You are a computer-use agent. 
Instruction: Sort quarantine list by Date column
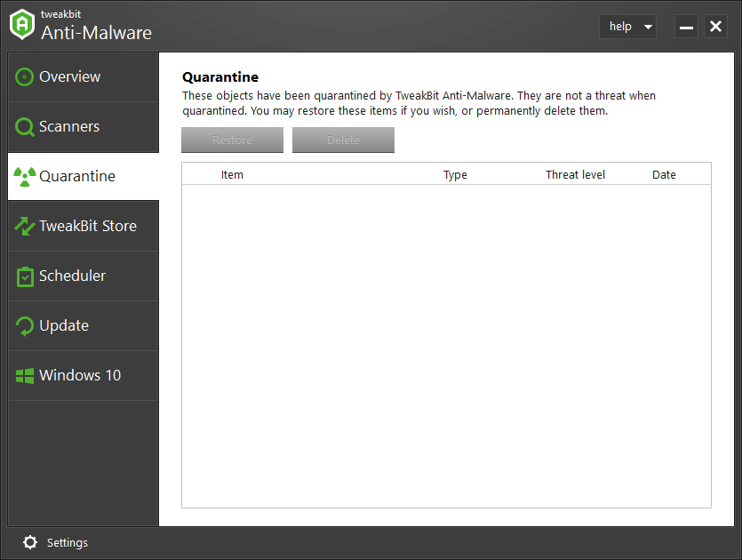click(664, 175)
